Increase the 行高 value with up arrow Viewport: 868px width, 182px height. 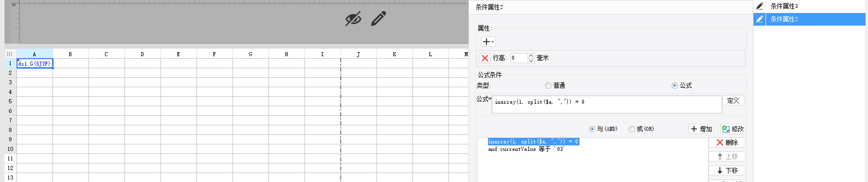click(x=531, y=56)
